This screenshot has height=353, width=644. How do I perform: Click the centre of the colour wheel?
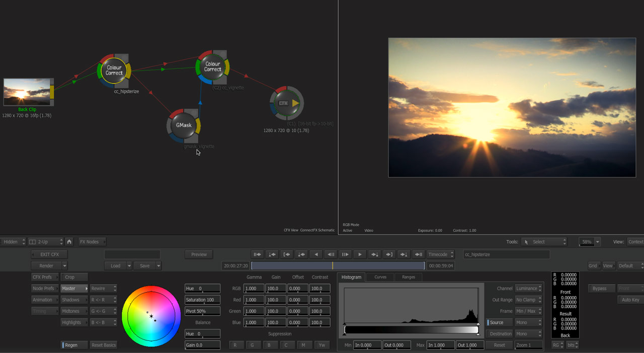[x=151, y=316]
